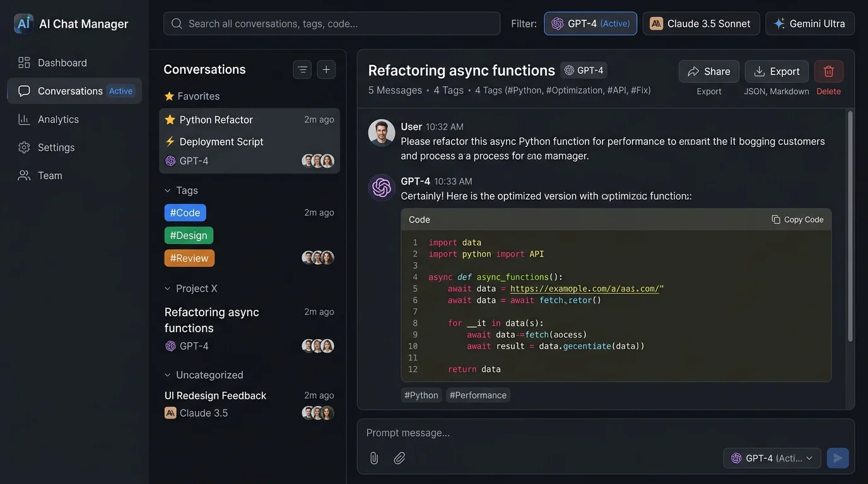Focus the search all conversations field
This screenshot has height=484, width=868.
[332, 23]
